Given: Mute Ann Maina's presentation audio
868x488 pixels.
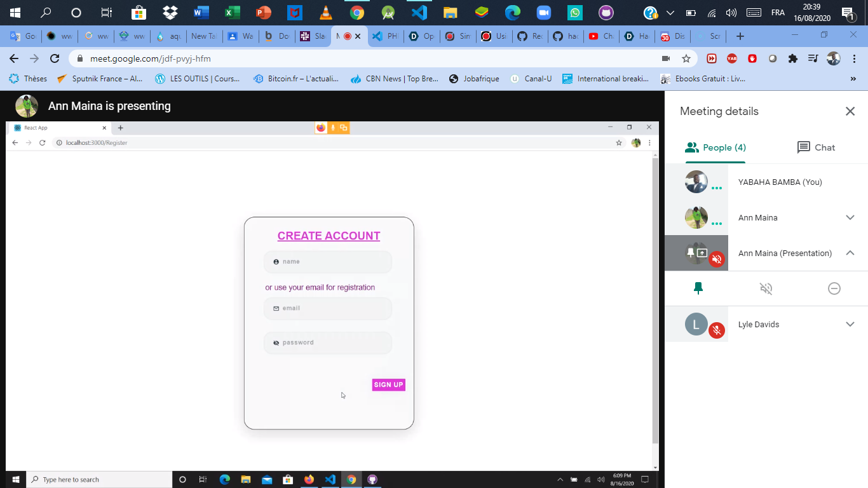Looking at the screenshot, I should pos(766,288).
